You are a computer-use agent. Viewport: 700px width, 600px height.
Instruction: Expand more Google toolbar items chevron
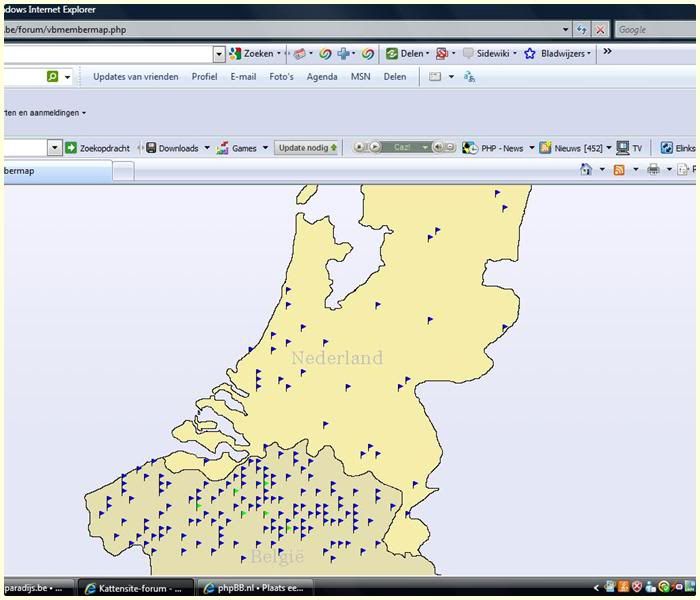click(x=607, y=52)
